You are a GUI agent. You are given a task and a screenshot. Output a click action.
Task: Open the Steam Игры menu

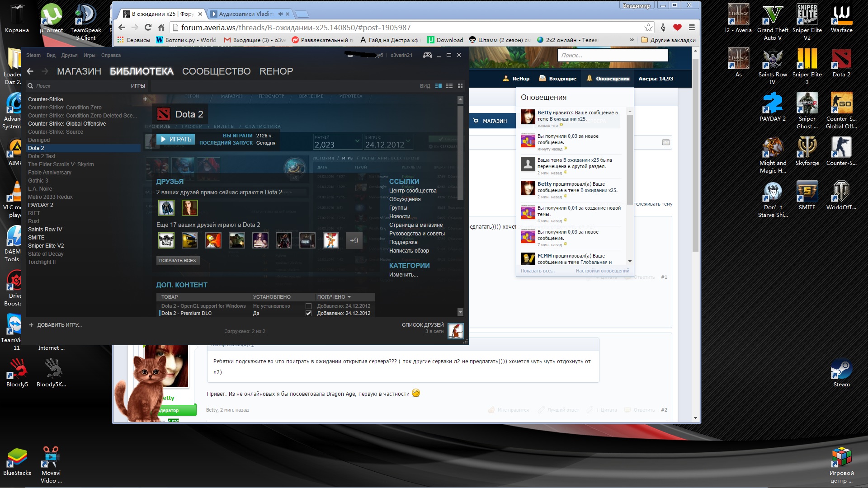tap(89, 55)
